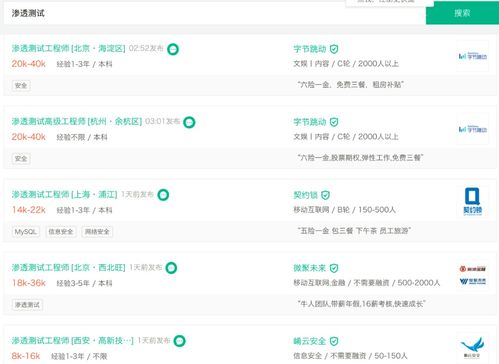Screen dimensions: 499x364
Task: Open 渗透测试工程师 [西安·高新技…] job posting
Action: (x=73, y=341)
